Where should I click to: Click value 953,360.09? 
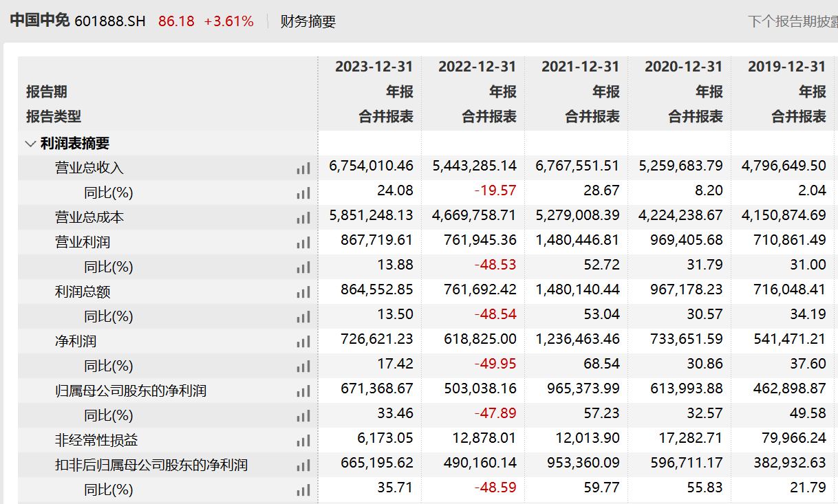click(x=583, y=463)
